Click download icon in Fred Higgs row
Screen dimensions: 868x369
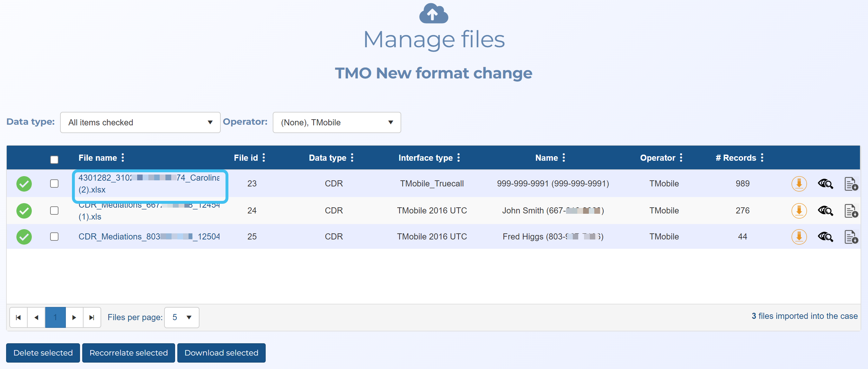[x=799, y=237]
